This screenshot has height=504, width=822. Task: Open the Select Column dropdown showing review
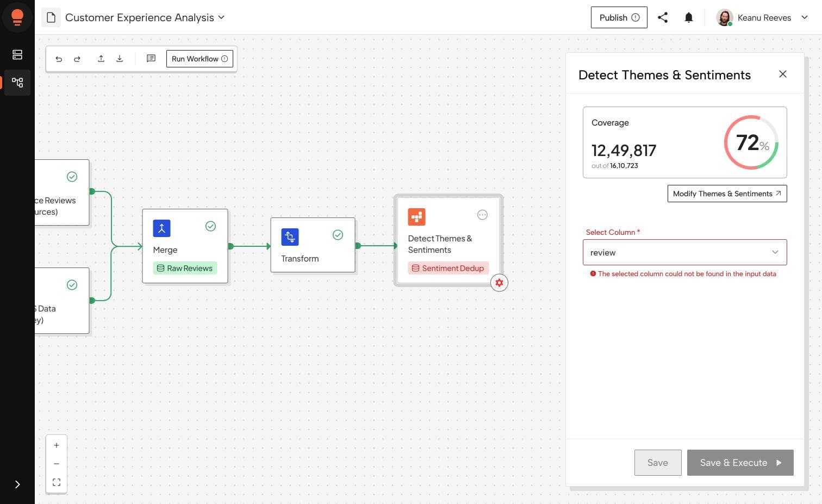(x=685, y=252)
